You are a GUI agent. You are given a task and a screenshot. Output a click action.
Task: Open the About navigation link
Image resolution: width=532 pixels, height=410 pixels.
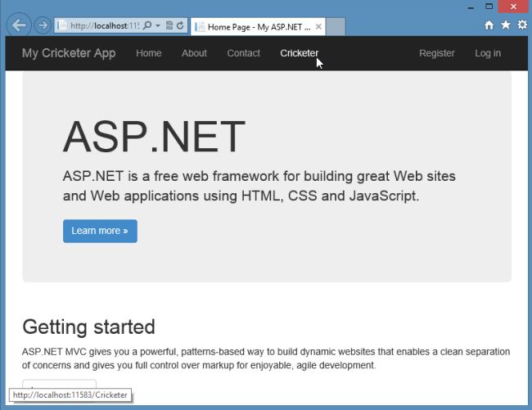194,53
